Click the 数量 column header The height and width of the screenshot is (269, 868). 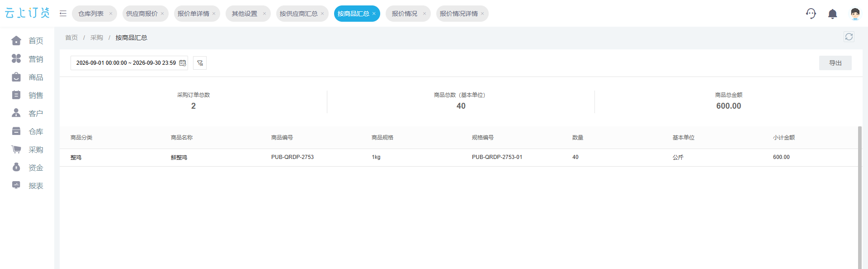coord(578,138)
